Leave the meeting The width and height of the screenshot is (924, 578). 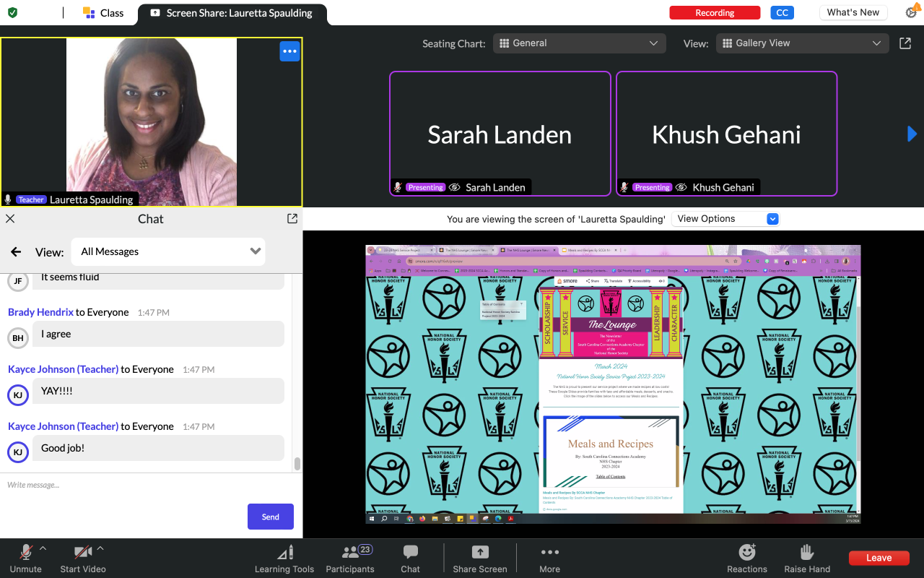[879, 558]
